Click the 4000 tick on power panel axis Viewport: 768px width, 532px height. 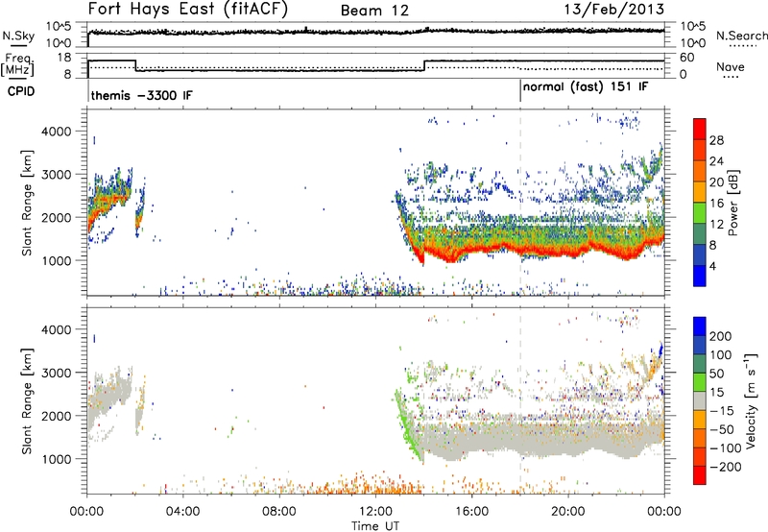click(x=56, y=132)
